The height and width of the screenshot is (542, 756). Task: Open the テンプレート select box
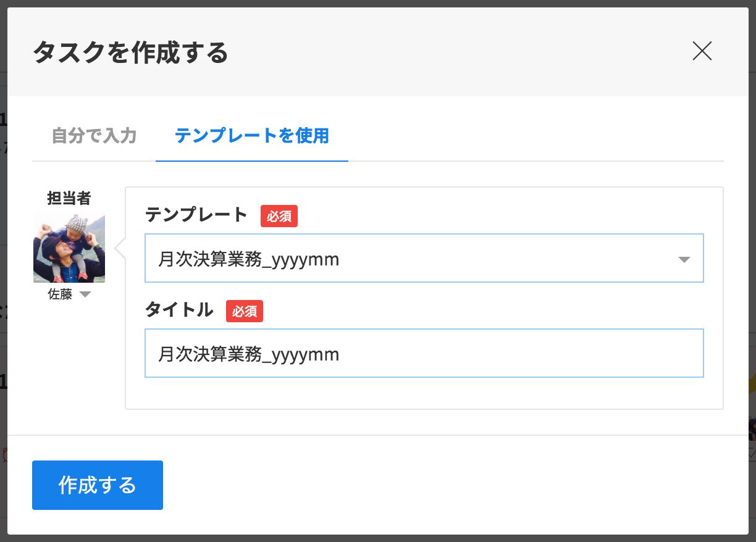(408, 259)
